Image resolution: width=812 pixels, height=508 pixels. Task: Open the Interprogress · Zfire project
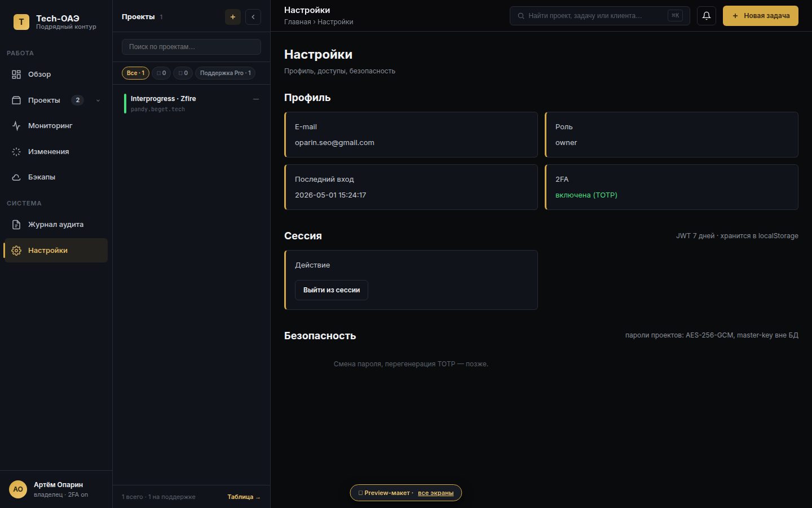point(191,104)
